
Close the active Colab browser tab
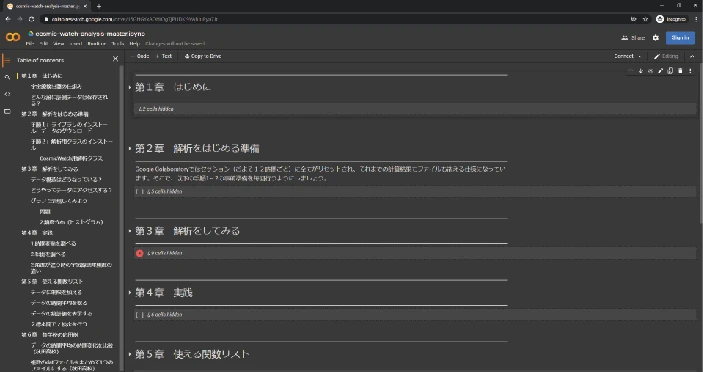(85, 6)
